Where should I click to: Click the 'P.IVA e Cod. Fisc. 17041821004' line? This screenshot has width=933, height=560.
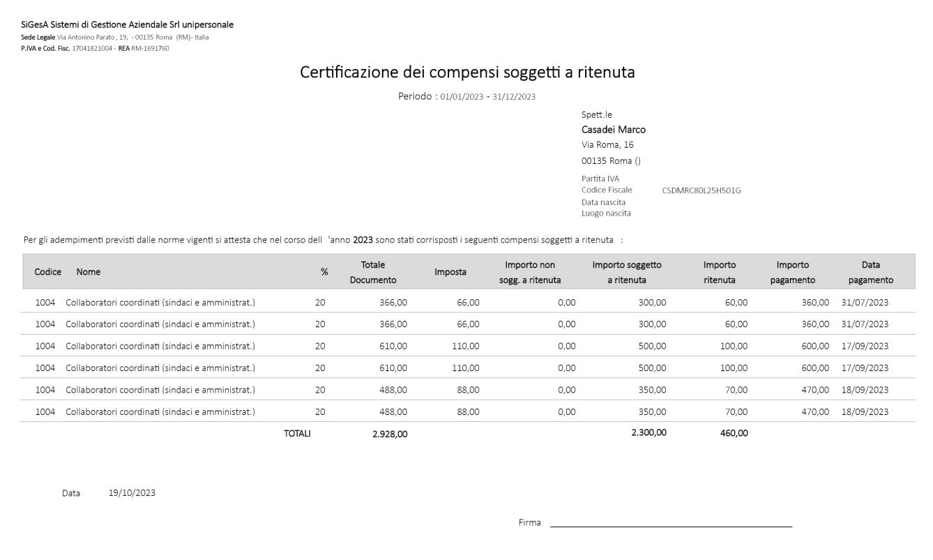[95, 48]
